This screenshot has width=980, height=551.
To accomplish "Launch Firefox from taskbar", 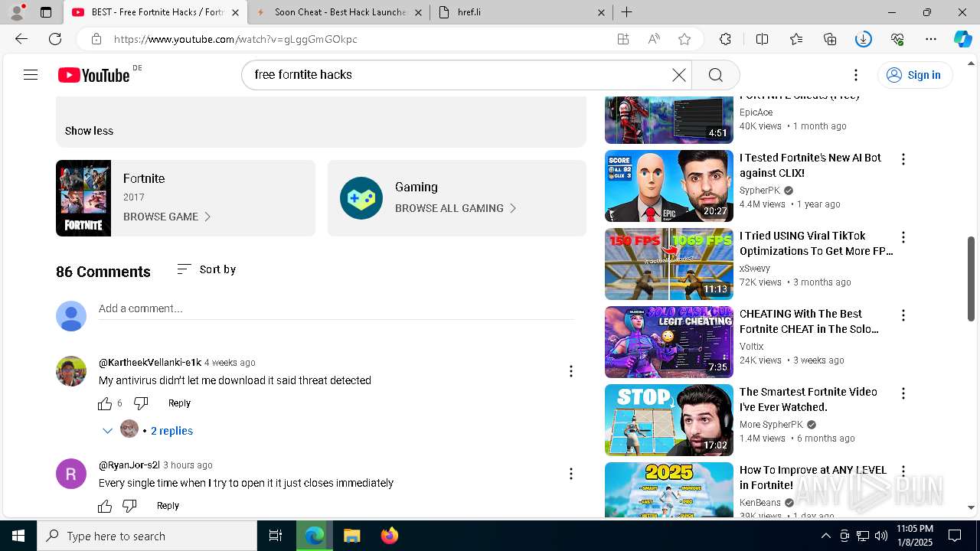I will (x=389, y=536).
